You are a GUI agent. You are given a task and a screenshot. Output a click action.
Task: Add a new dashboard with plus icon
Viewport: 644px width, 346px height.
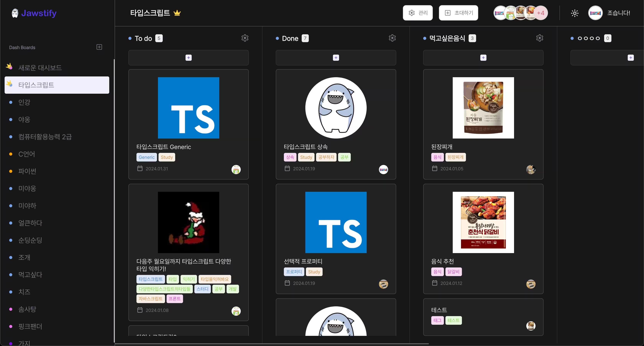pos(99,47)
